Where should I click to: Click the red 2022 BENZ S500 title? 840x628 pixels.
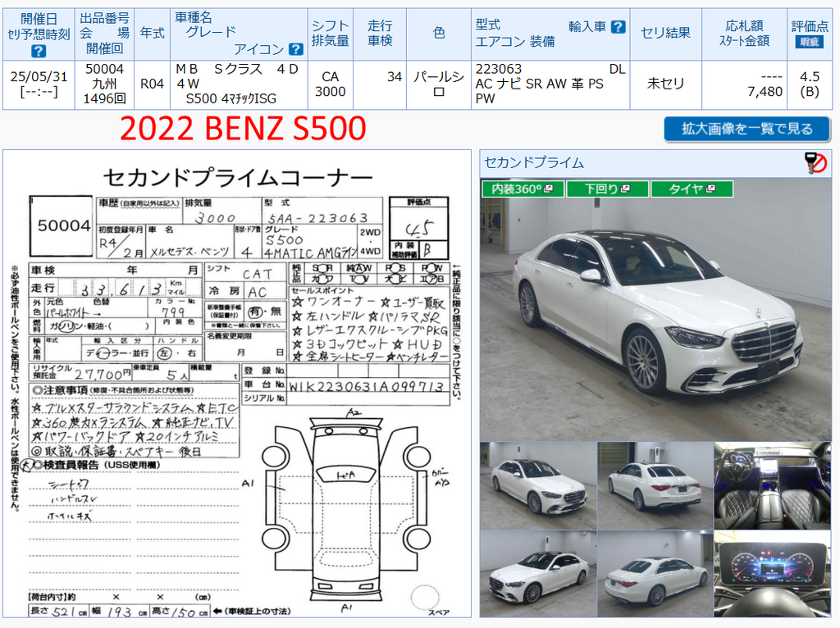tap(243, 129)
